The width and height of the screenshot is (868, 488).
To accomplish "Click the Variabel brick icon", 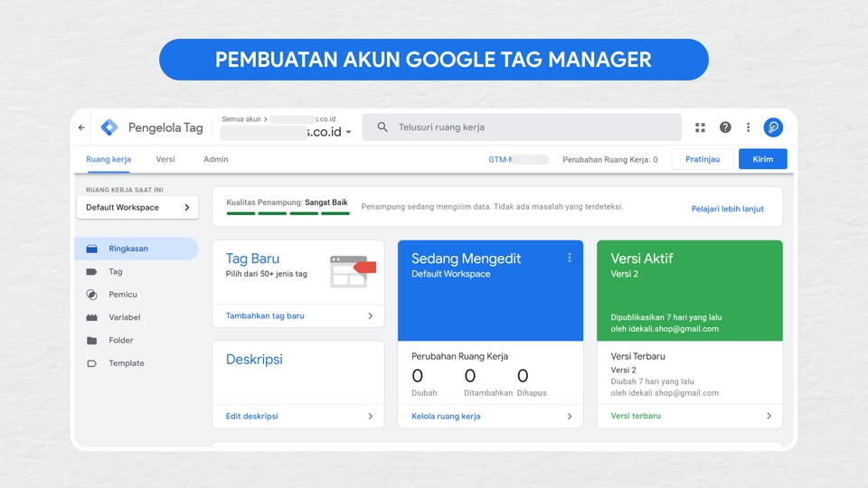I will (x=92, y=317).
